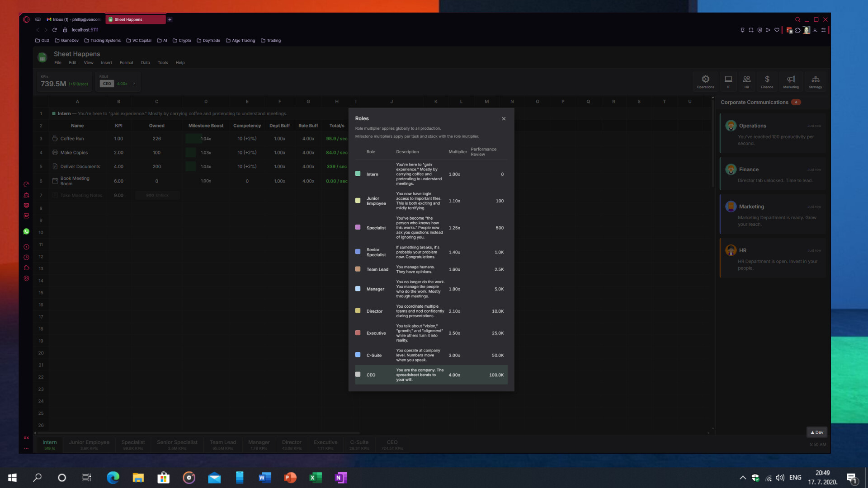Open the Format menu
Image resolution: width=868 pixels, height=488 pixels.
[x=127, y=63]
